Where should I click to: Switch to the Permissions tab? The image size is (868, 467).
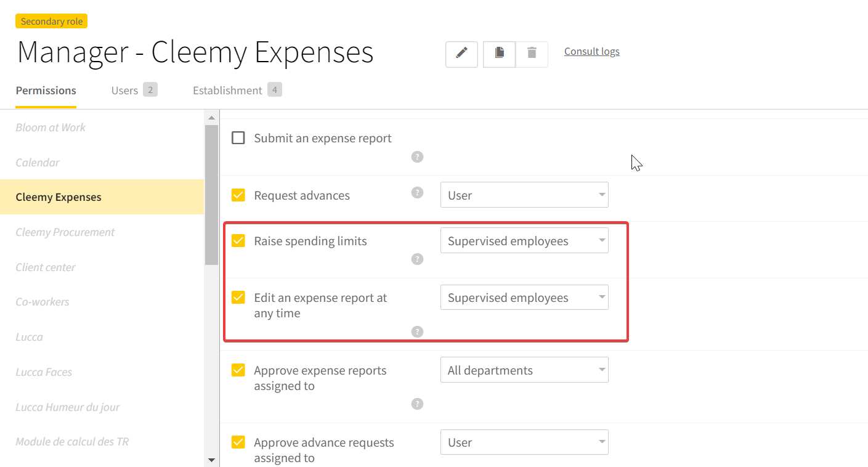pyautogui.click(x=46, y=91)
